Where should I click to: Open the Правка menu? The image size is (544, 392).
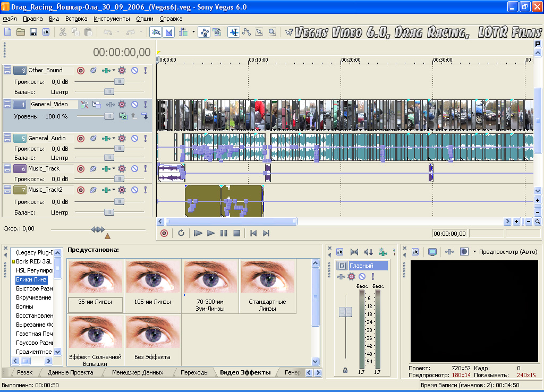tap(32, 19)
